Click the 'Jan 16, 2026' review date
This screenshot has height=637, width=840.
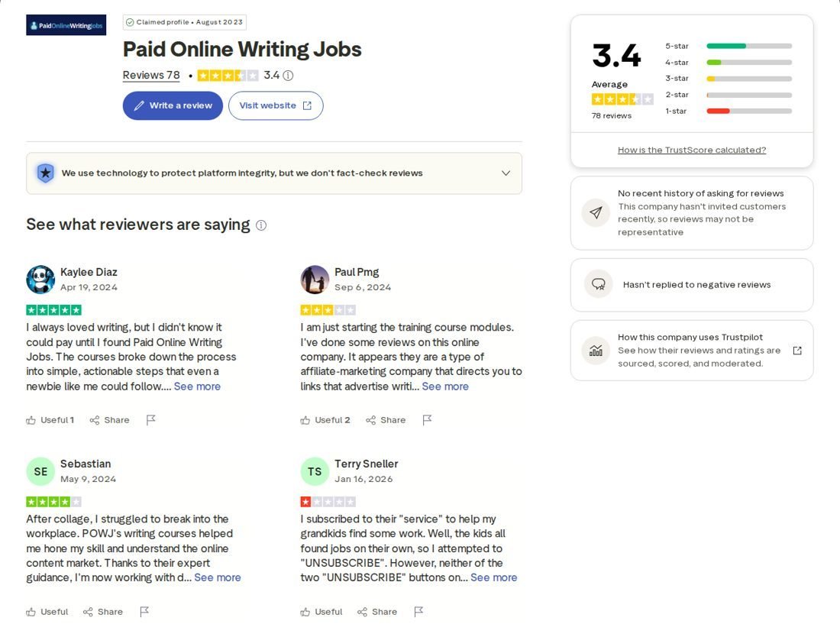coord(363,479)
